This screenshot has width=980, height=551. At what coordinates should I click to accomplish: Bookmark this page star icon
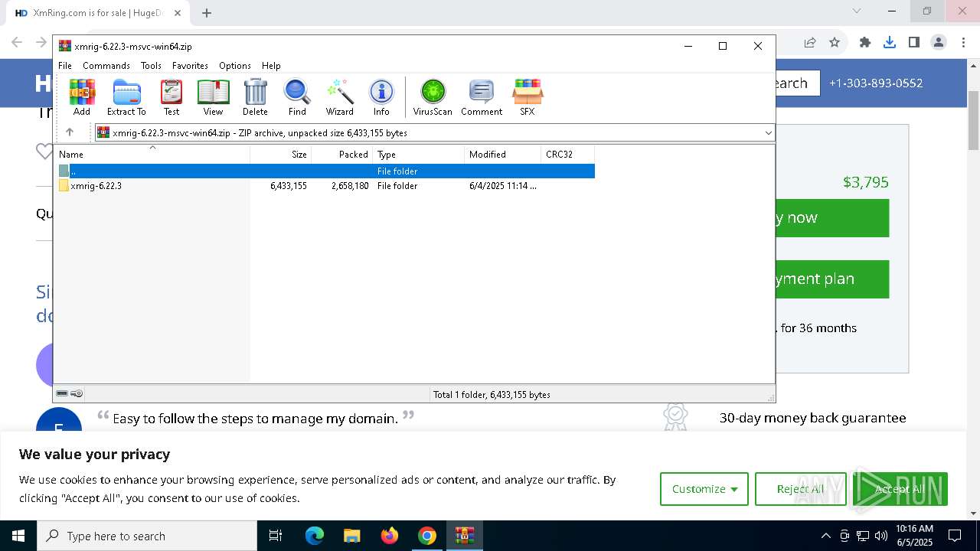[x=835, y=43]
